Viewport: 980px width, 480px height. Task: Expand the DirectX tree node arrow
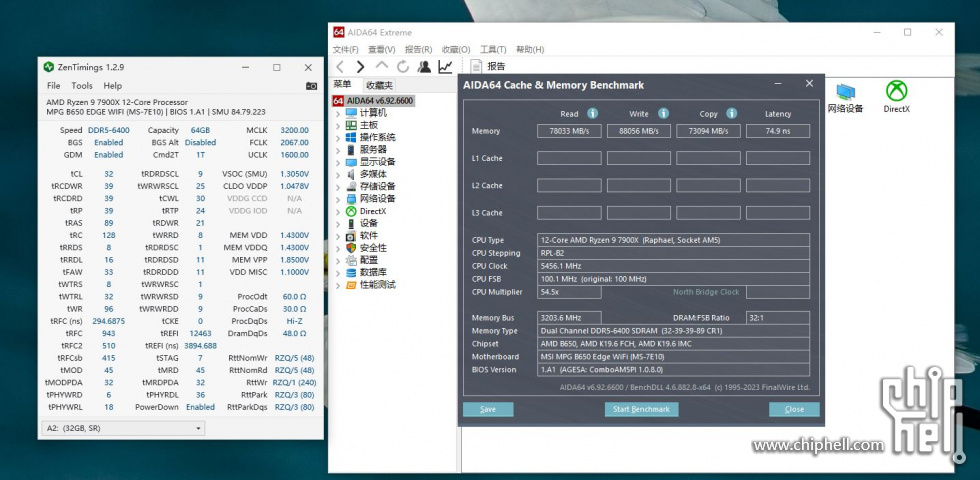338,211
